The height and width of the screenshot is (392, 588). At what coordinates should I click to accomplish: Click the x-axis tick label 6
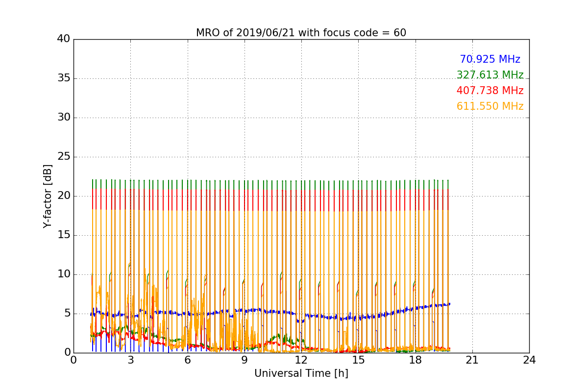(187, 360)
